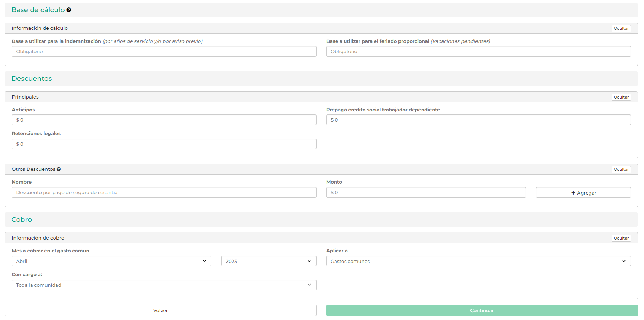Open the Abril month dropdown
The width and height of the screenshot is (644, 320).
(111, 261)
